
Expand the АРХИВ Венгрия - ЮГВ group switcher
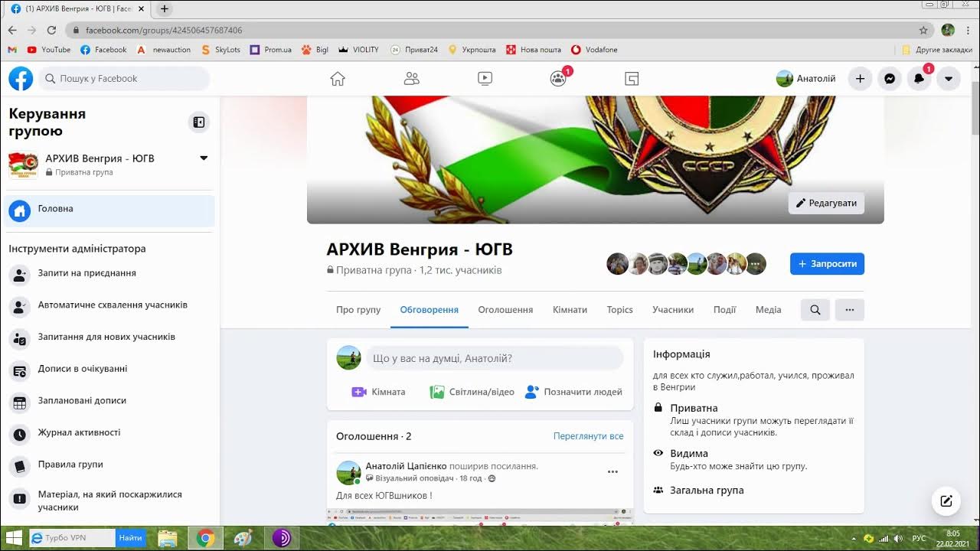[204, 158]
